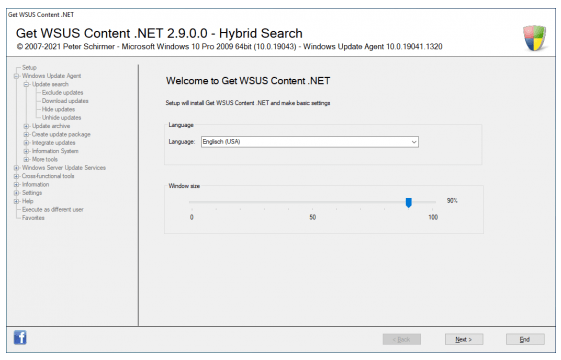Open the Language combo box

[x=309, y=142]
